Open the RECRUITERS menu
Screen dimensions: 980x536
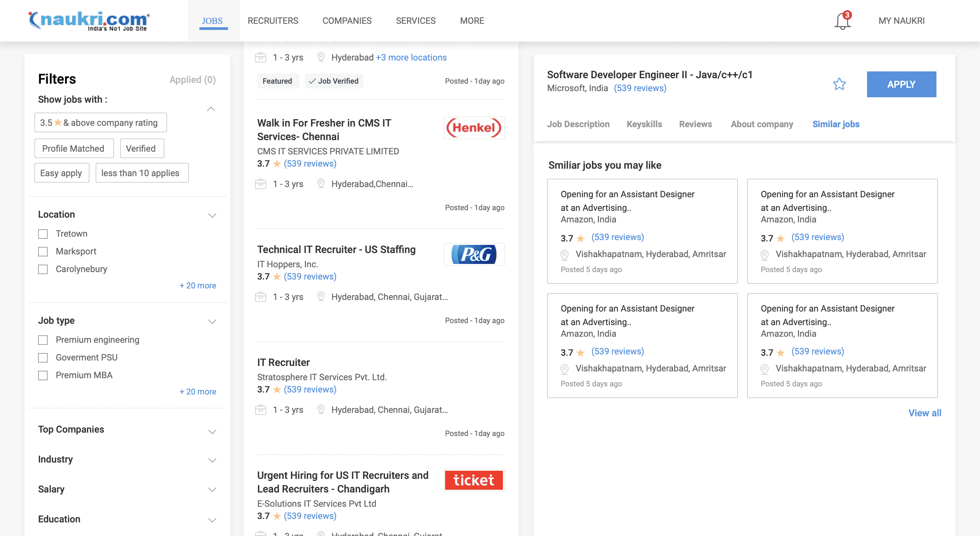coord(273,21)
